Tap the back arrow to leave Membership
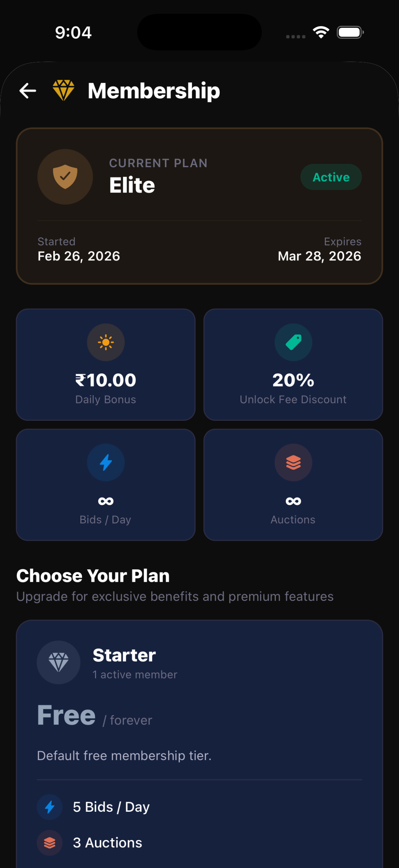 27,90
